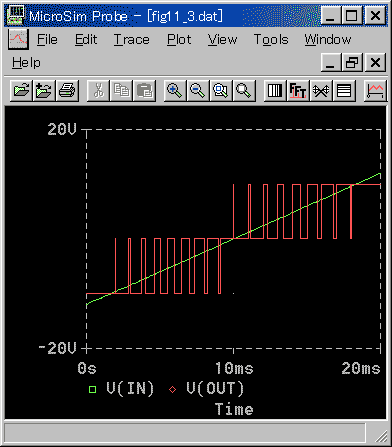Click the Zoom Fit icon
The width and height of the screenshot is (392, 447).
point(244,90)
